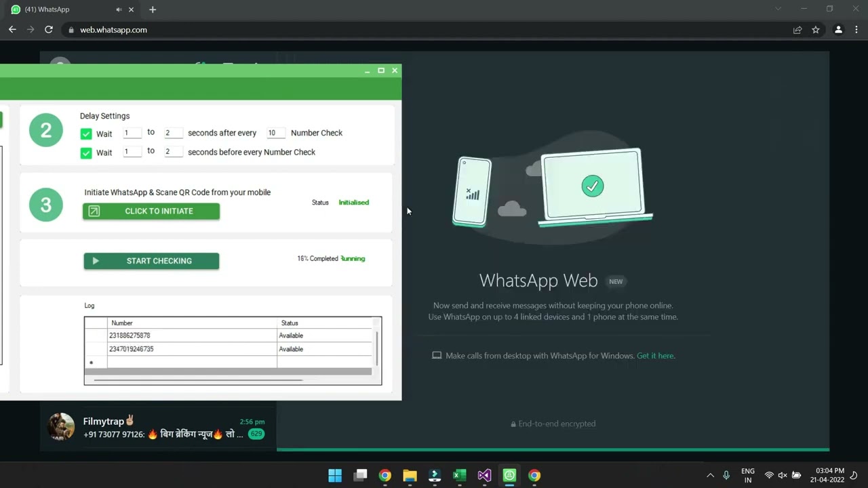Open the Get it here link
The image size is (868, 488).
(x=655, y=356)
